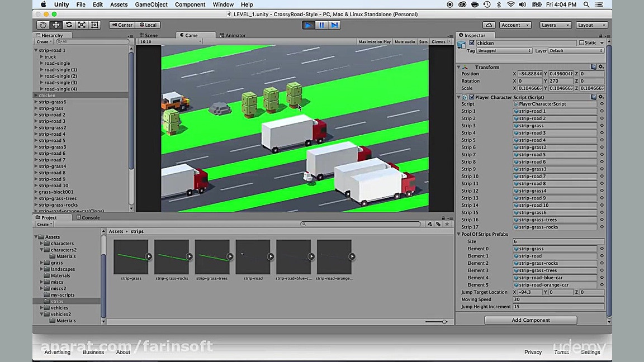The height and width of the screenshot is (362, 644).
Task: Click the Project search field
Action: point(361,224)
